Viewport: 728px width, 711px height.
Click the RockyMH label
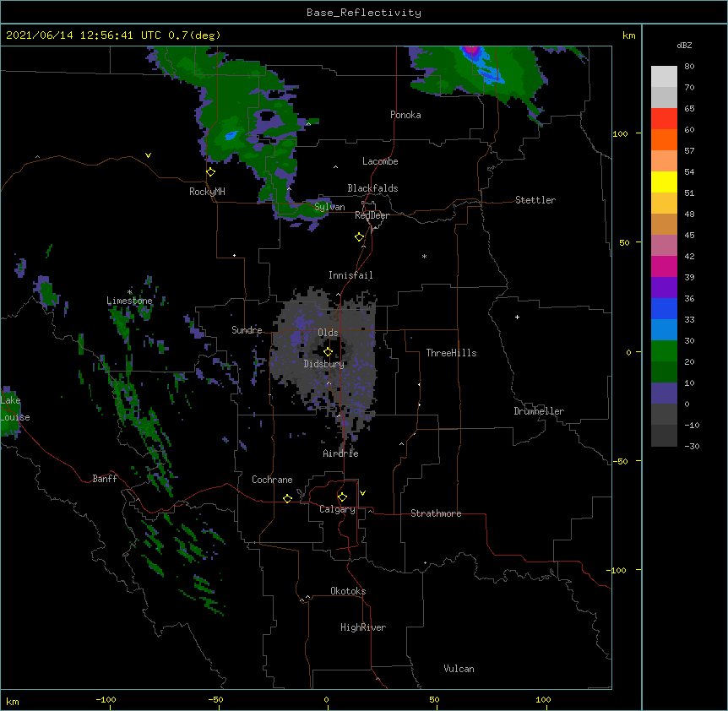point(207,192)
